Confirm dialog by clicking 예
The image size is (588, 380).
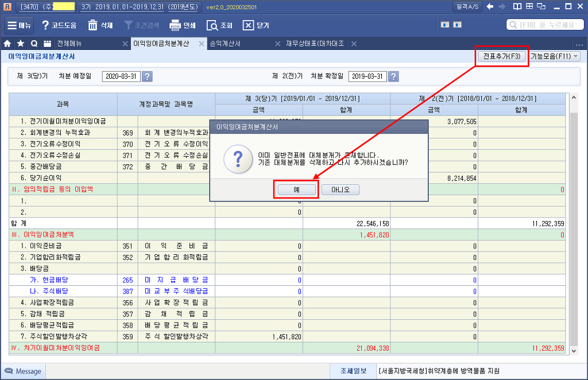pos(296,189)
